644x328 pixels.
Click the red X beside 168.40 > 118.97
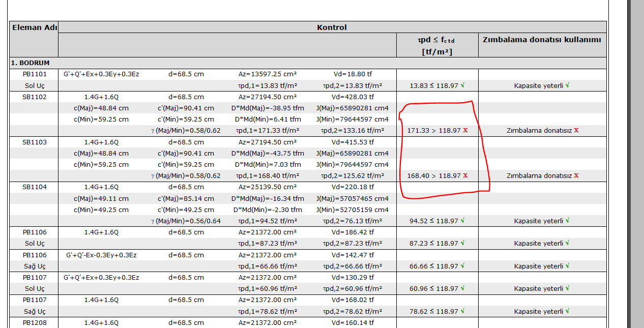click(465, 176)
